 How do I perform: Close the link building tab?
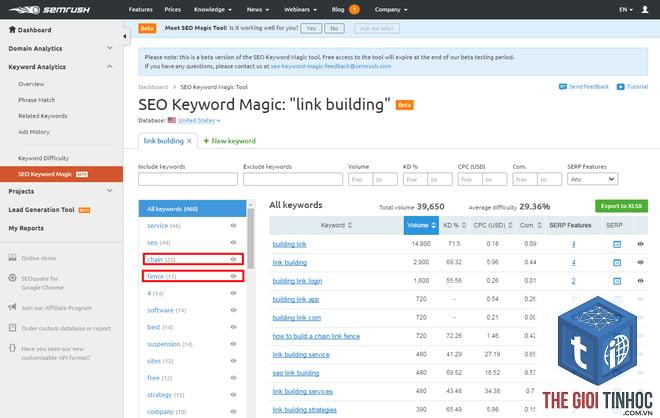(x=189, y=141)
